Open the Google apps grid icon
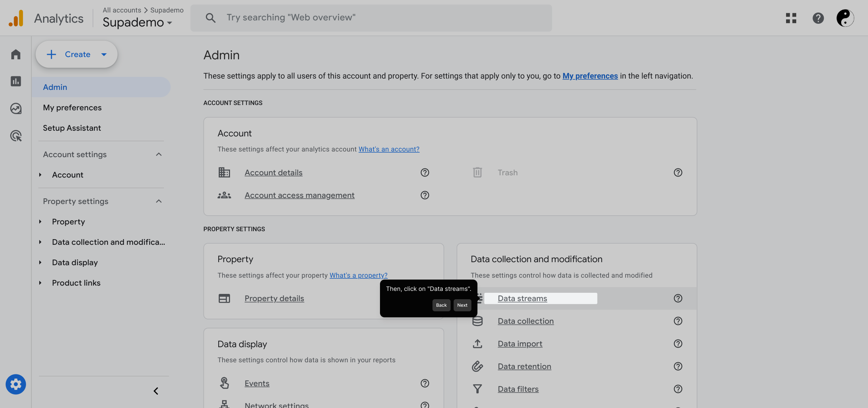Viewport: 868px width, 408px height. click(x=791, y=18)
